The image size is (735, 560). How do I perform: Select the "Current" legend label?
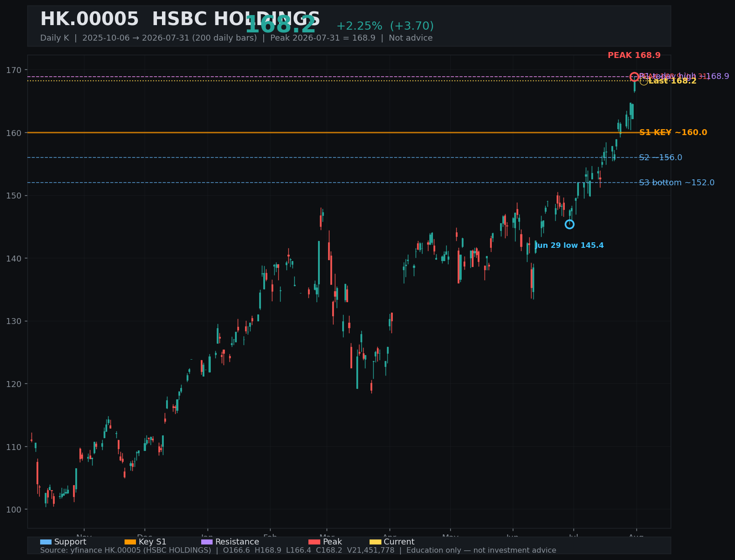399,542
